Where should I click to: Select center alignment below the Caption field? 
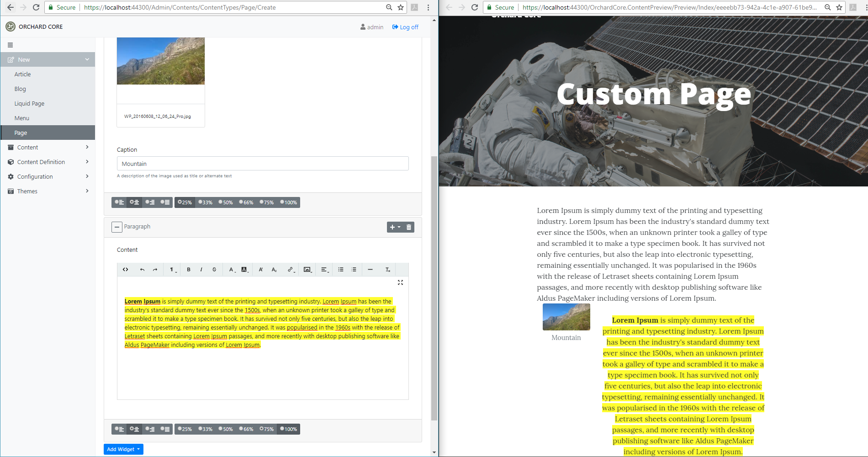pyautogui.click(x=134, y=202)
